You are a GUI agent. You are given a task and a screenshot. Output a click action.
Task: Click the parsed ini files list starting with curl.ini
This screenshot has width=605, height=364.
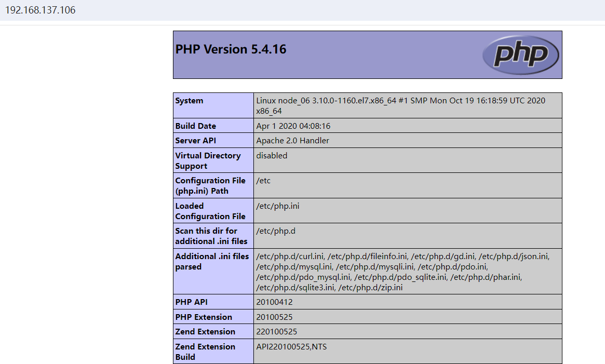[x=403, y=272]
